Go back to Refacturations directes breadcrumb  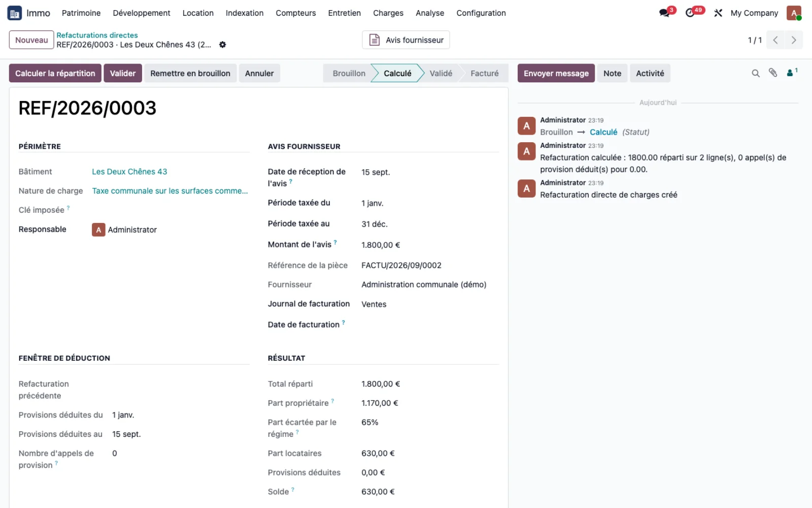(97, 35)
